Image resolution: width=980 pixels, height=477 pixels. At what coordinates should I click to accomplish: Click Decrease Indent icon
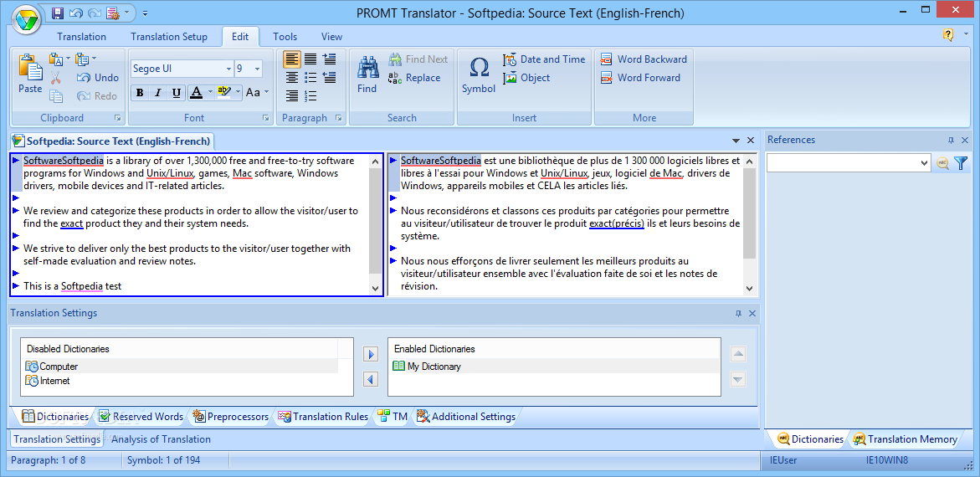[330, 78]
